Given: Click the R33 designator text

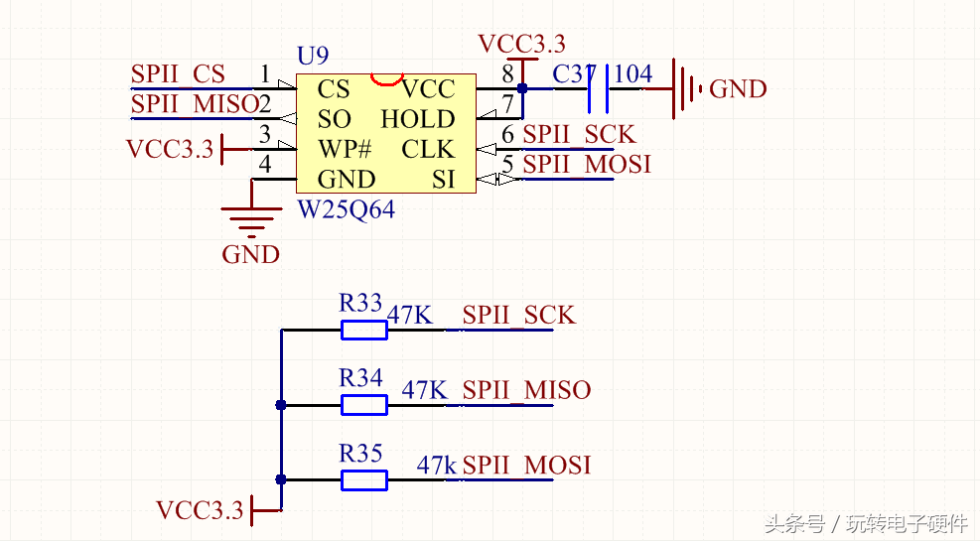Looking at the screenshot, I should coord(360,303).
